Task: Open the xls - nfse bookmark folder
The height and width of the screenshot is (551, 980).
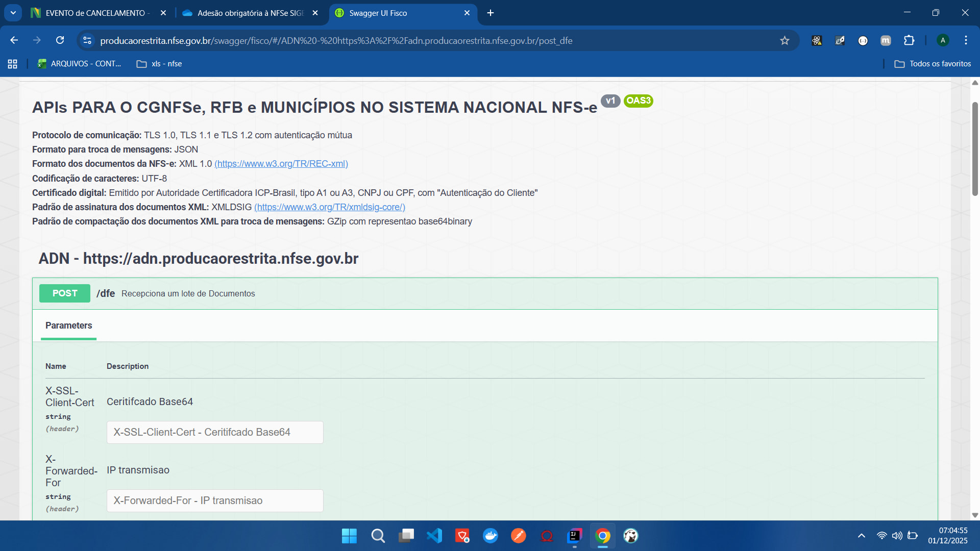Action: coord(159,64)
